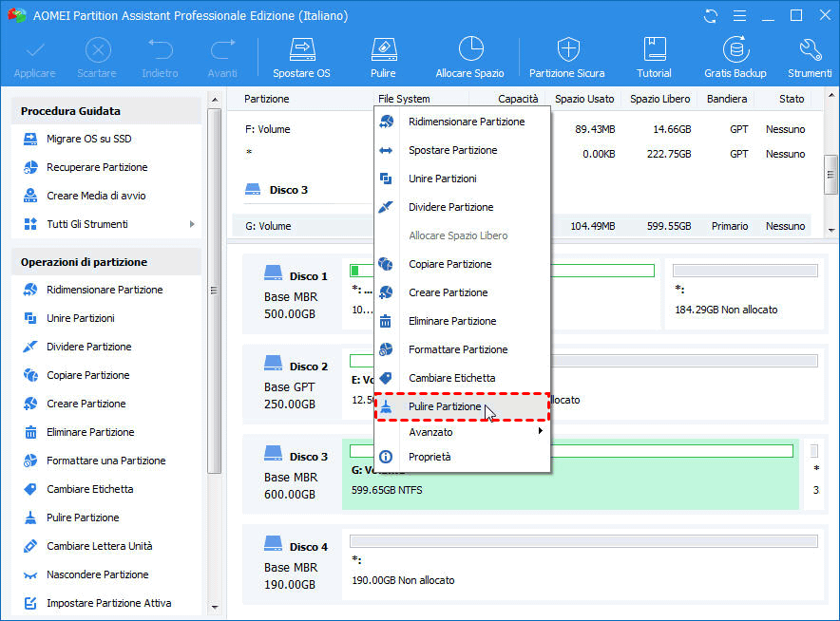Click the Gratis Backup toolbar icon
This screenshot has width=840, height=621.
[x=735, y=57]
